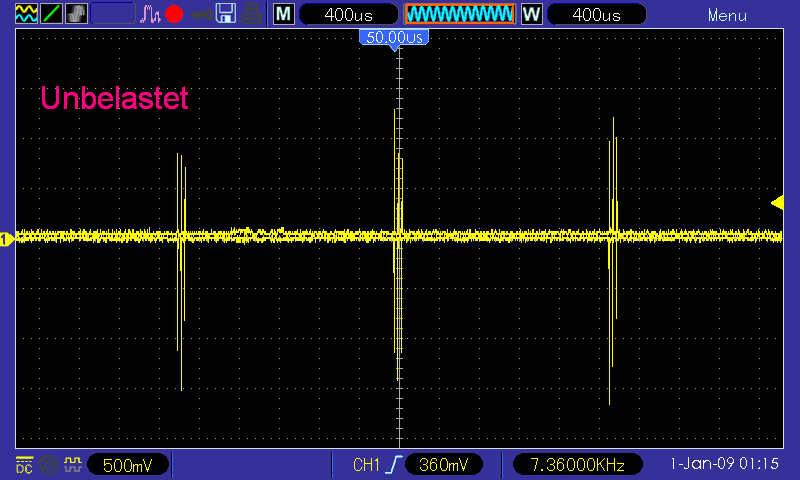Click the 360mV trigger level readout
Viewport: 800px width, 480px height.
pyautogui.click(x=443, y=465)
